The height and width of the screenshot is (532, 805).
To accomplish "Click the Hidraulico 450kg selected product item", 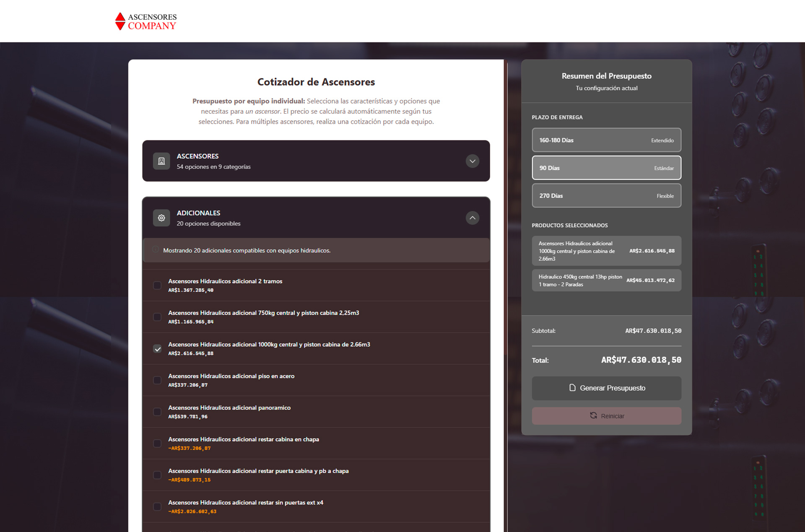I will pos(606,280).
